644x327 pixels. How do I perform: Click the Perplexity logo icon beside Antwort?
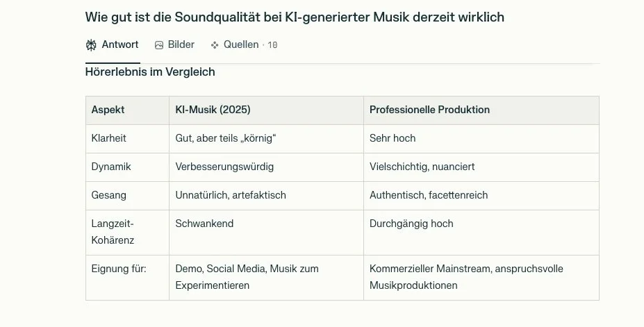(91, 44)
